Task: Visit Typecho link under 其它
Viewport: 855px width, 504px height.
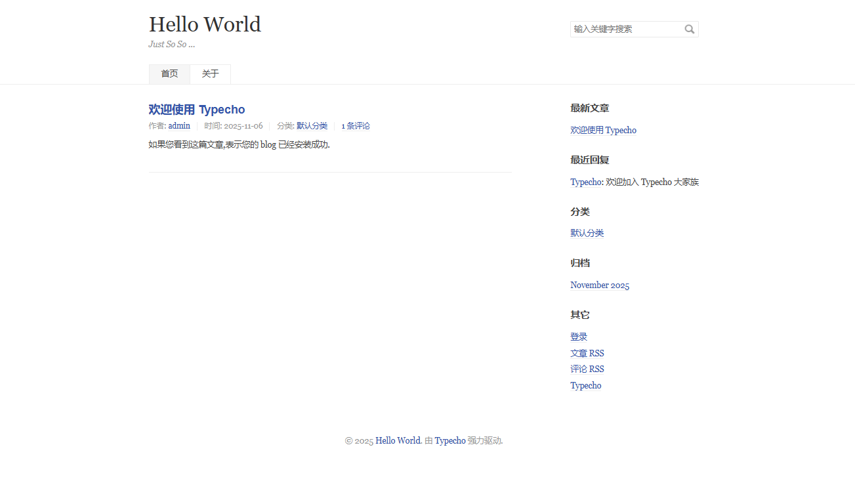Action: [585, 385]
